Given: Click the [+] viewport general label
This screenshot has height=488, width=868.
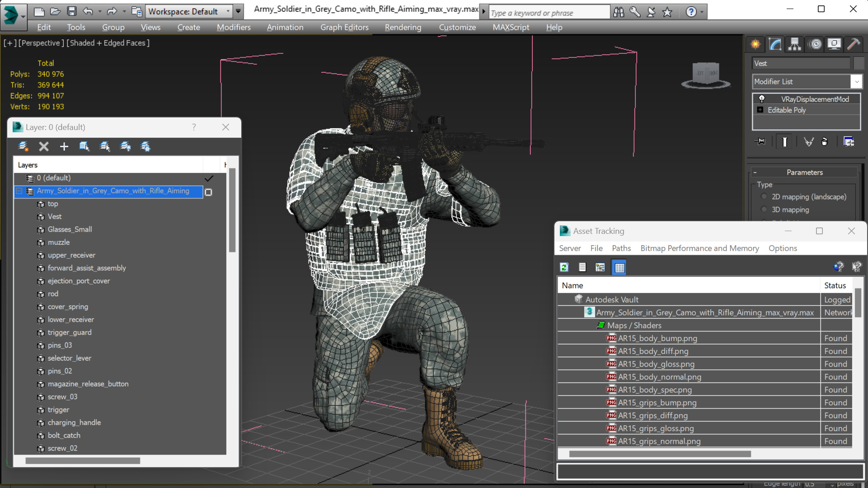Looking at the screenshot, I should [x=10, y=43].
